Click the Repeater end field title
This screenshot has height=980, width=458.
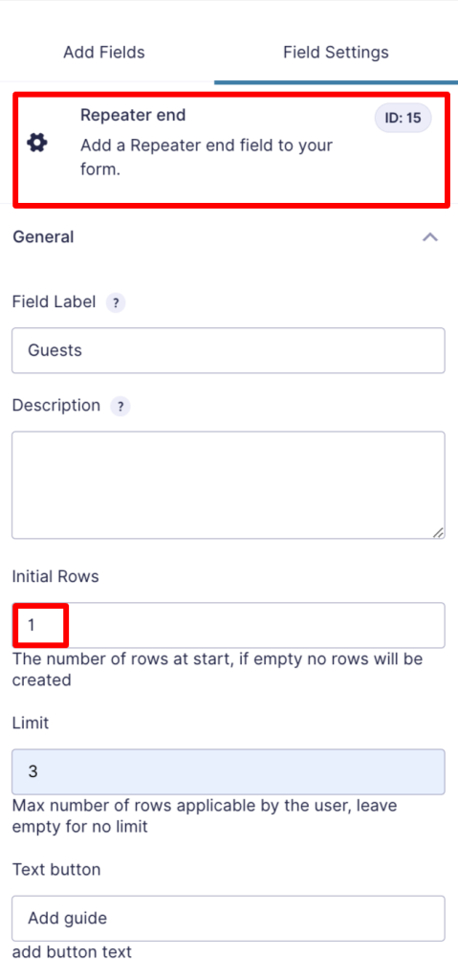click(x=133, y=115)
